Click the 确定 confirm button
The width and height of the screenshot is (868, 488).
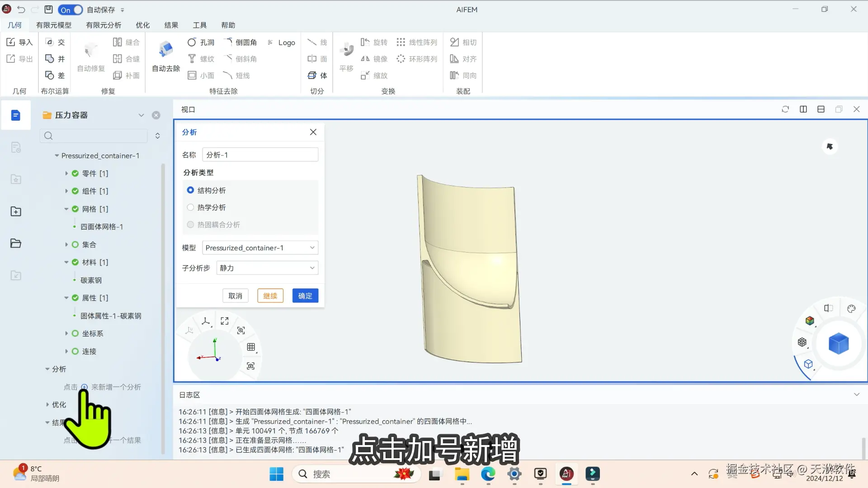(x=305, y=296)
